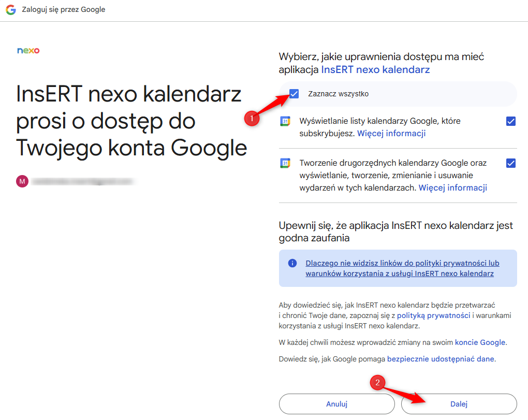This screenshot has width=528, height=420.
Task: Open the 'InsERT nexo kalendarz' app link
Action: coord(375,70)
